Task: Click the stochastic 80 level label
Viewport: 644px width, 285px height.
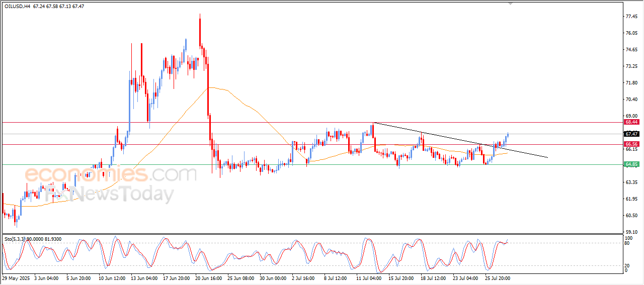Action: point(627,243)
